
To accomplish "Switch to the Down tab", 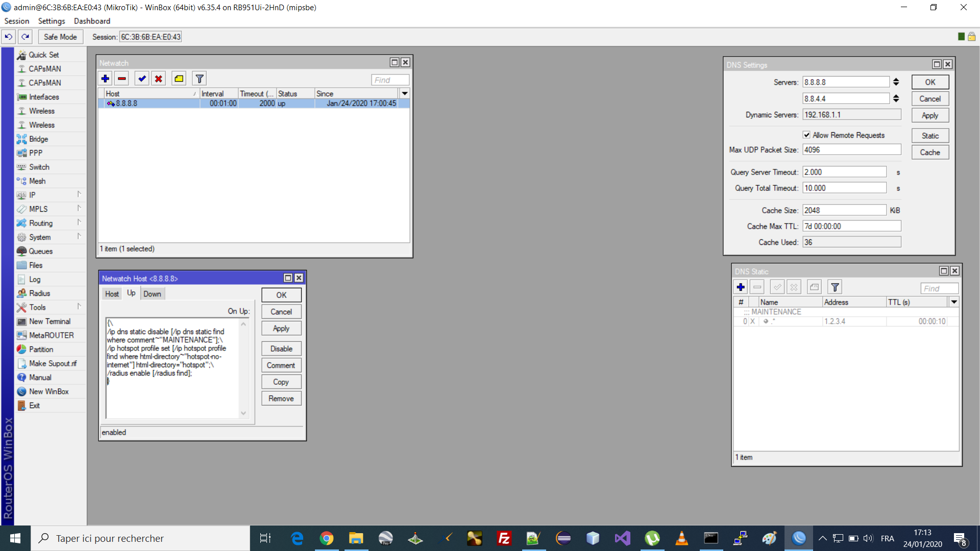I will click(152, 294).
